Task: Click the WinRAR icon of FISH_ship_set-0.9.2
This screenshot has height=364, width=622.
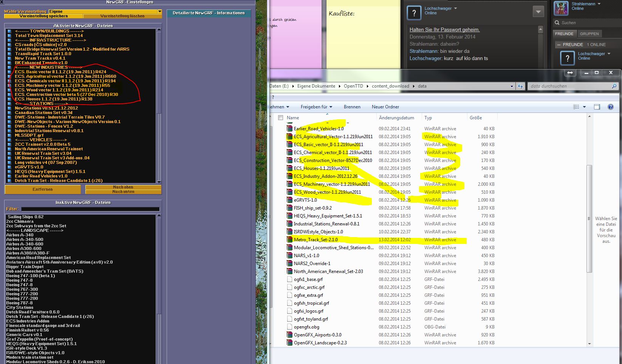Action: (x=289, y=208)
